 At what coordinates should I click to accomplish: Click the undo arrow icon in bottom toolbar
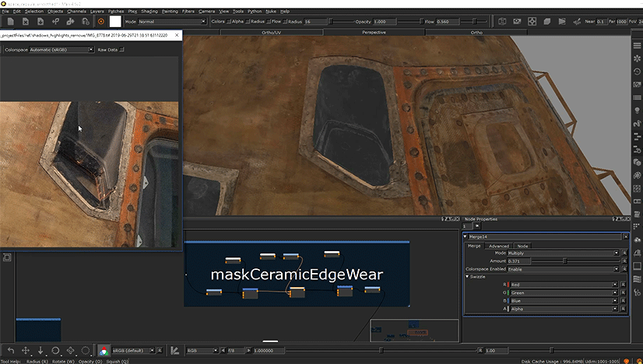click(11, 351)
